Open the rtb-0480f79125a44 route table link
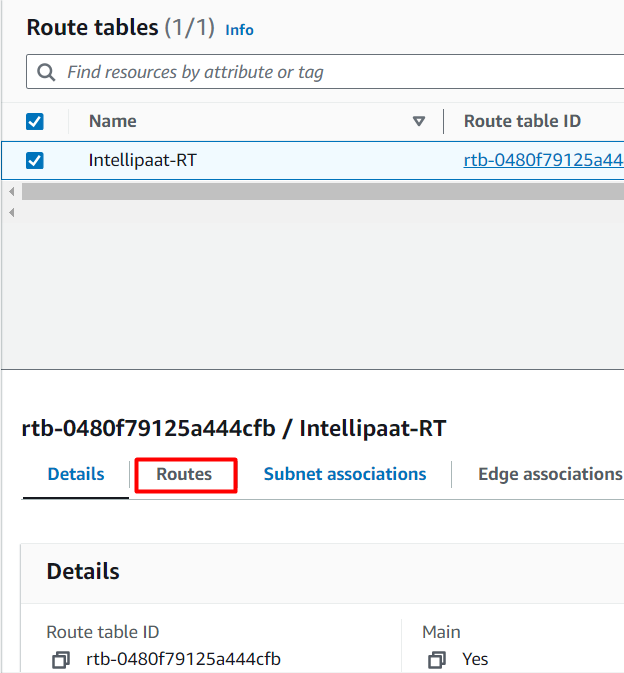The height and width of the screenshot is (673, 624). (x=543, y=160)
